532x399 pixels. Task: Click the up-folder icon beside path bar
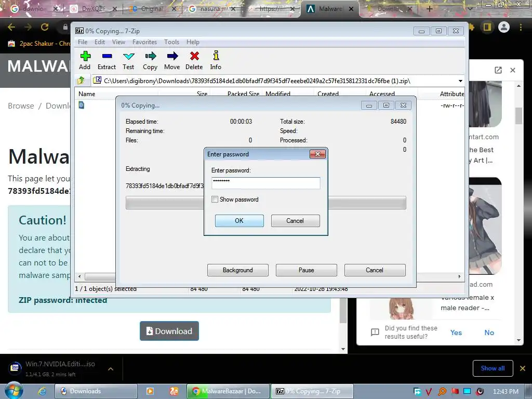coord(81,81)
